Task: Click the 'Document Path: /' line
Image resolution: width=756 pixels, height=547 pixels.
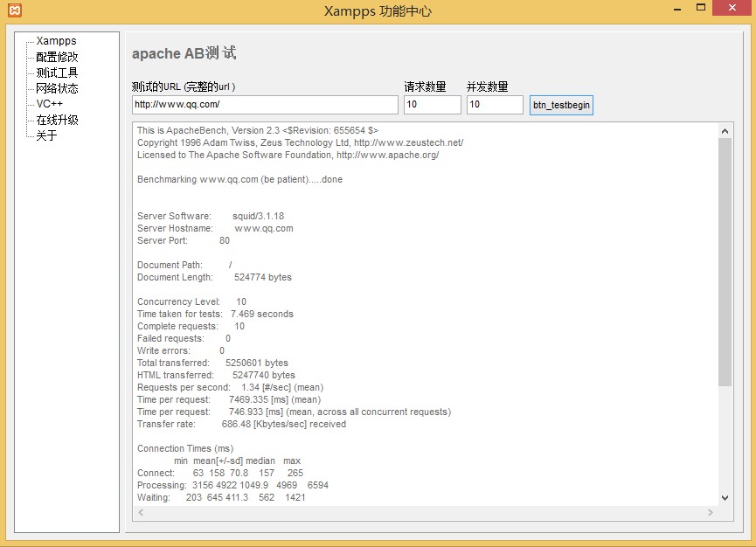Action: (184, 265)
